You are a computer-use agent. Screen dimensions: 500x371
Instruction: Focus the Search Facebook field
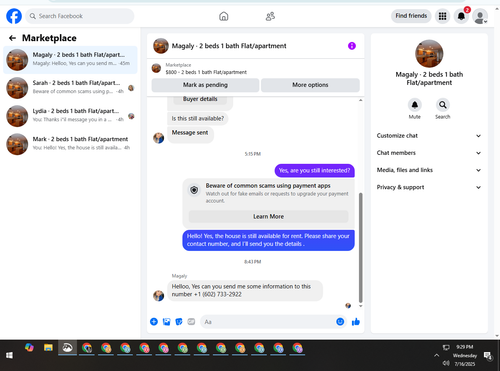80,16
